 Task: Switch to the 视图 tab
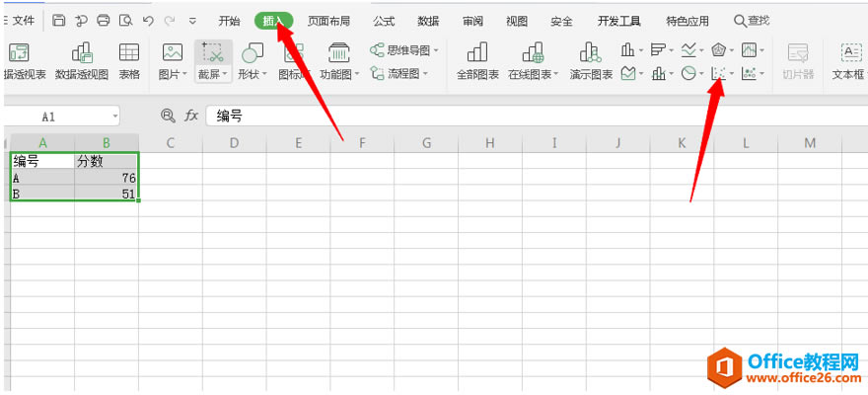pyautogui.click(x=517, y=21)
